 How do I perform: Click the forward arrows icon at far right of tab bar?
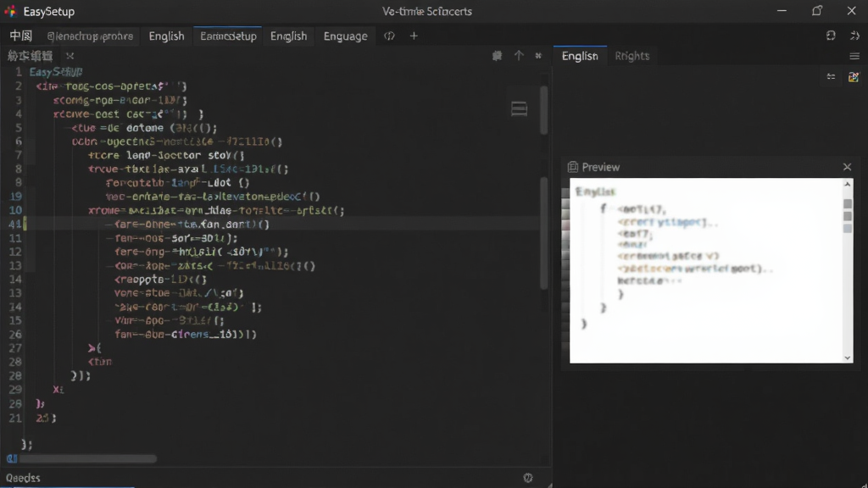click(854, 36)
